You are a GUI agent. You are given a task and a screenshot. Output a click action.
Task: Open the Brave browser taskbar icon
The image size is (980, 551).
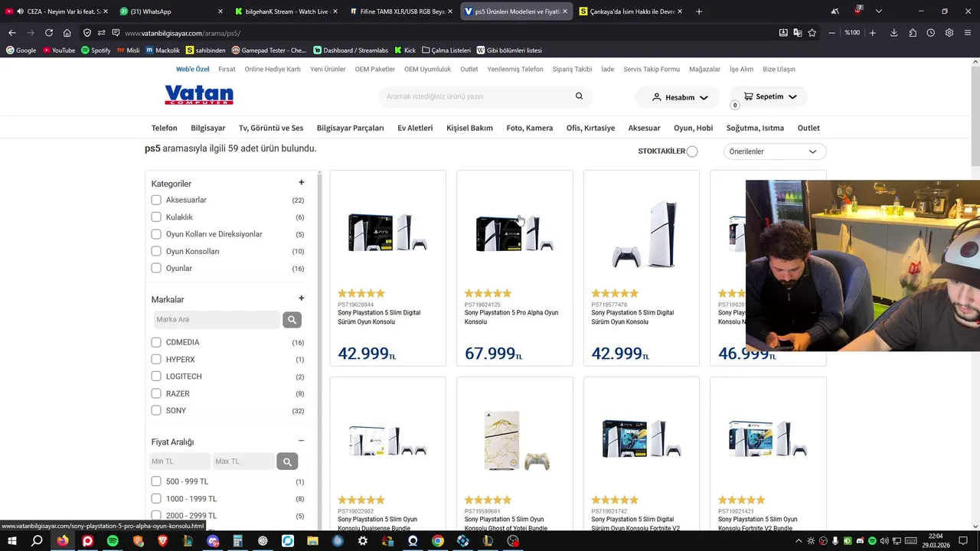pos(162,541)
